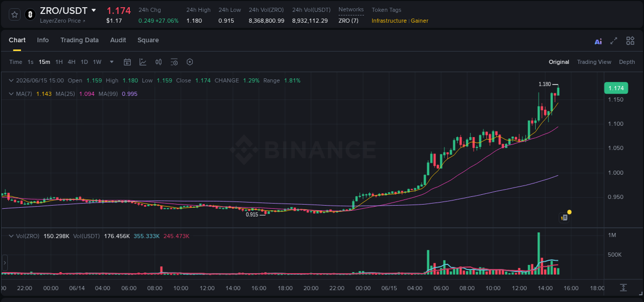
Task: Select the 15m interval
Action: (44, 62)
